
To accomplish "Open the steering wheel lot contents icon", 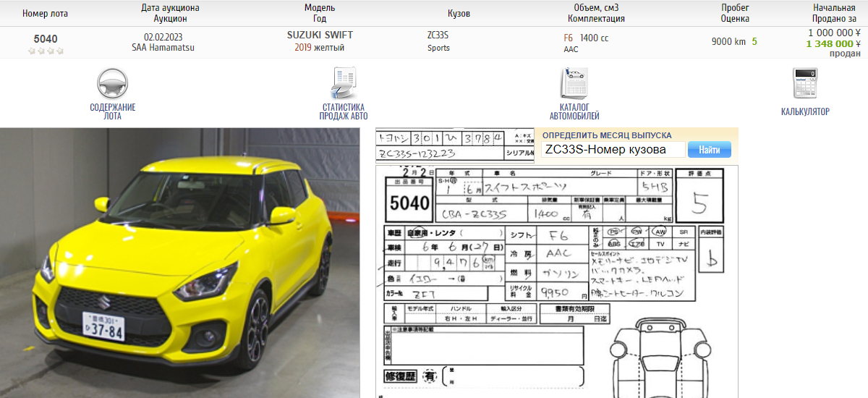I will tap(112, 83).
